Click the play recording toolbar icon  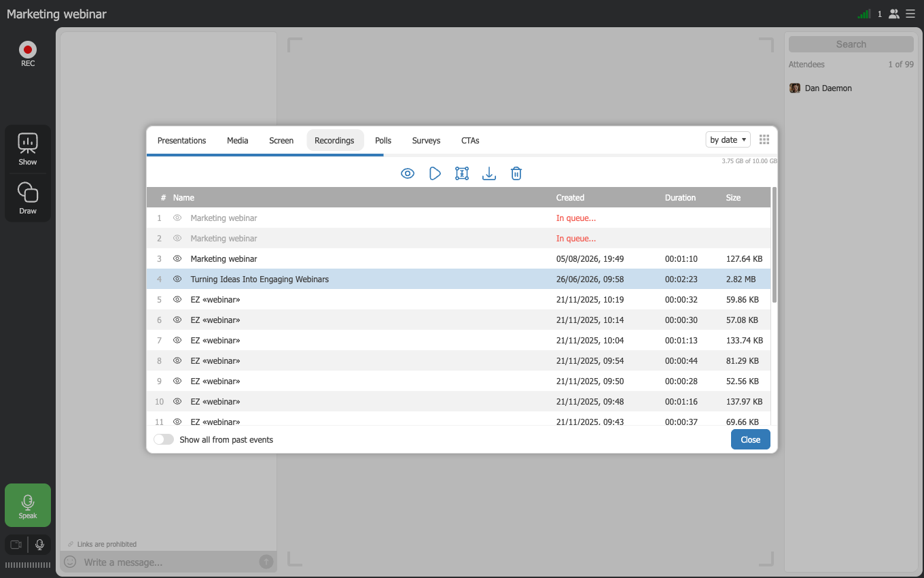(x=435, y=173)
